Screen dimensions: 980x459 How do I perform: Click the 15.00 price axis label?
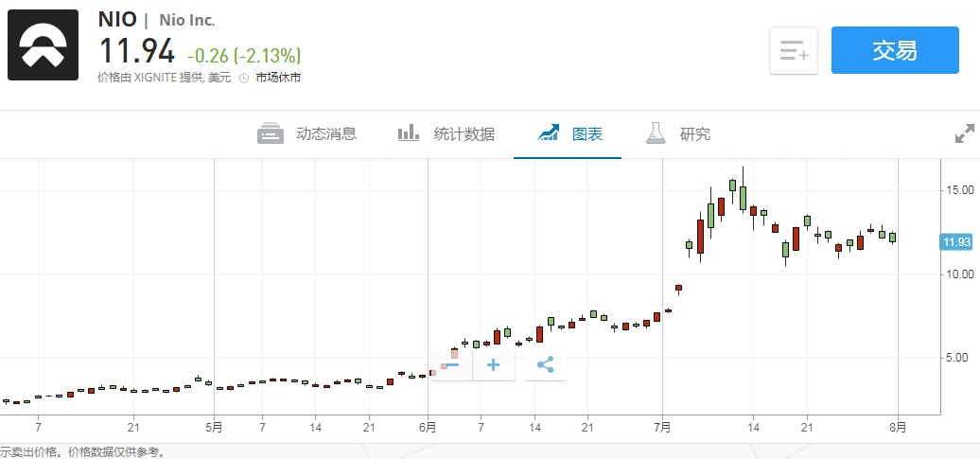pos(957,190)
